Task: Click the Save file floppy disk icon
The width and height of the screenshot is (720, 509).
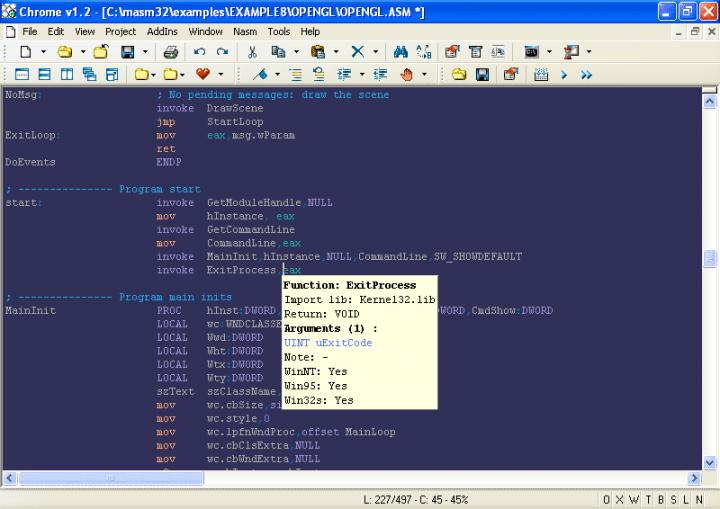Action: (x=127, y=51)
